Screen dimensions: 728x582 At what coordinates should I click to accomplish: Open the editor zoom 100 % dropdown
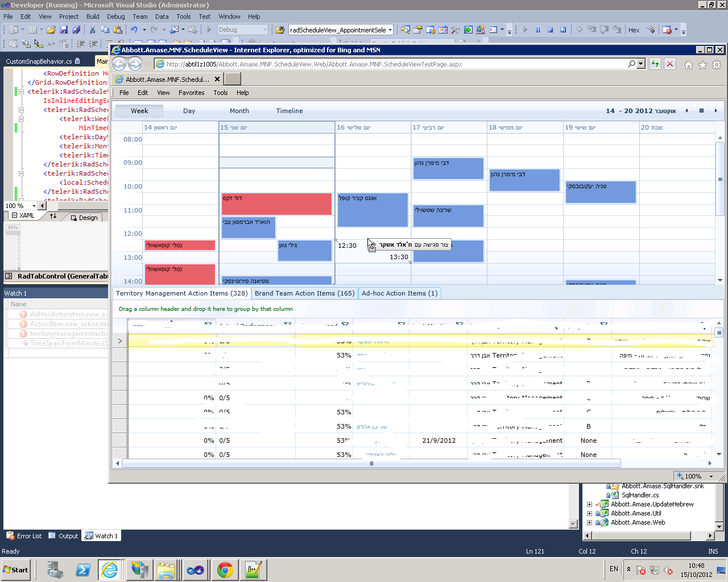click(34, 206)
